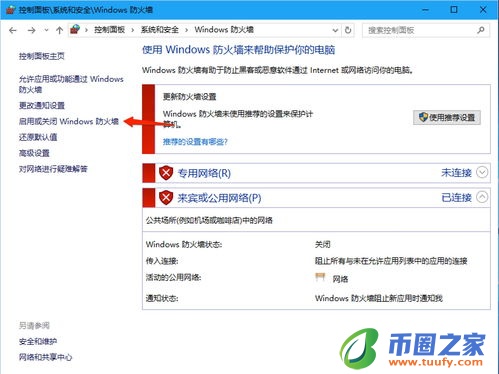Select Windows 防火墙 breadcrumb segment
The height and width of the screenshot is (374, 499).
click(224, 30)
